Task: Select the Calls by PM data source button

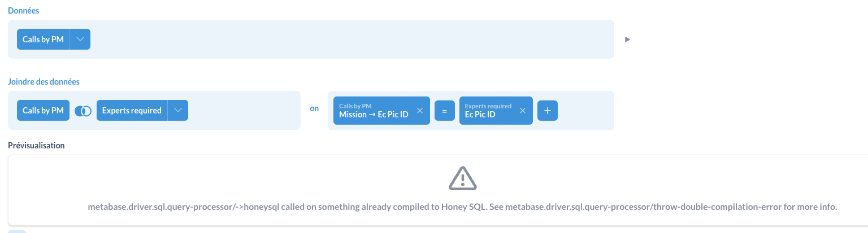Action: (44, 39)
